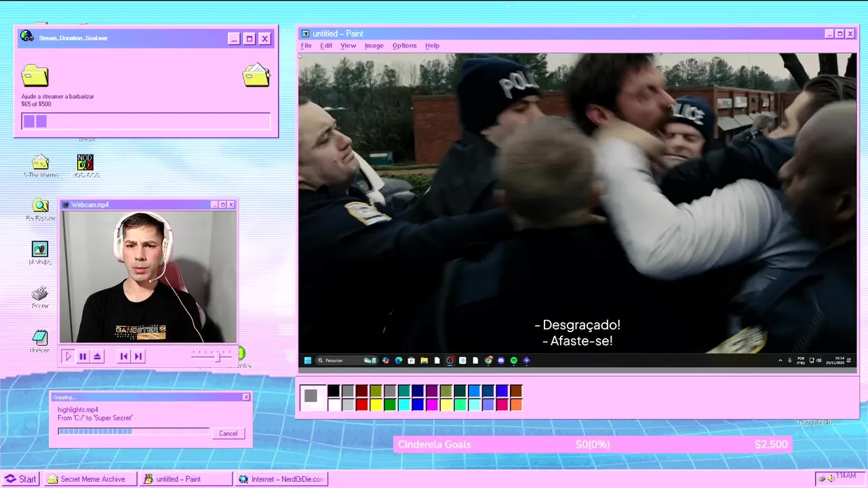Image resolution: width=868 pixels, height=488 pixels.
Task: Click the Discord icon in captured taskbar
Action: [501, 361]
